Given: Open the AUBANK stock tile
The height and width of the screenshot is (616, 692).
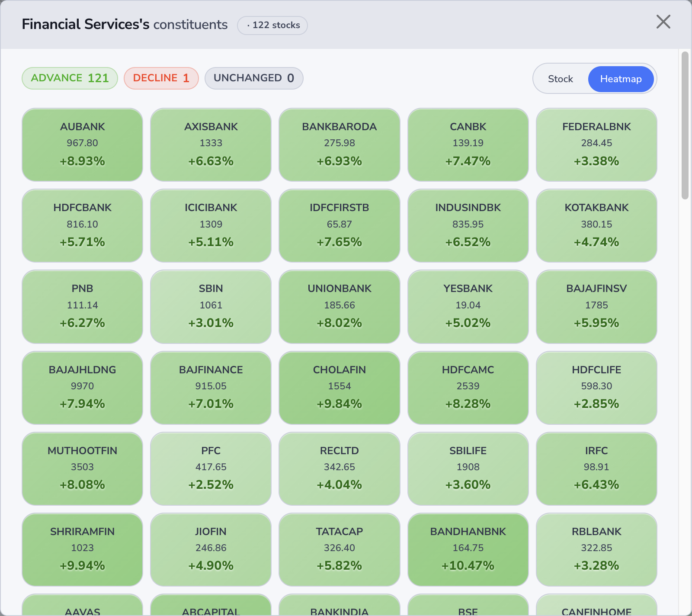Looking at the screenshot, I should 82,144.
